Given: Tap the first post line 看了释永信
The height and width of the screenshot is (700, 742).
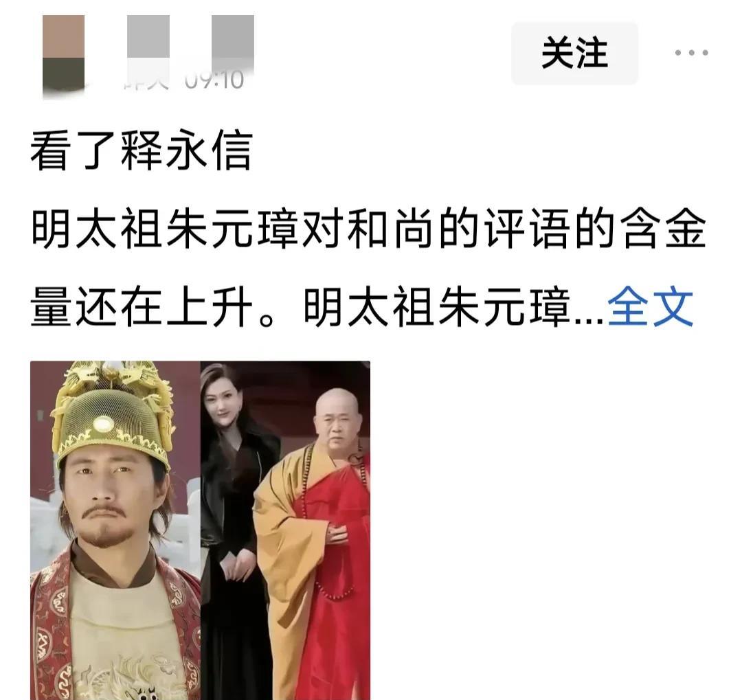Looking at the screenshot, I should point(142,150).
